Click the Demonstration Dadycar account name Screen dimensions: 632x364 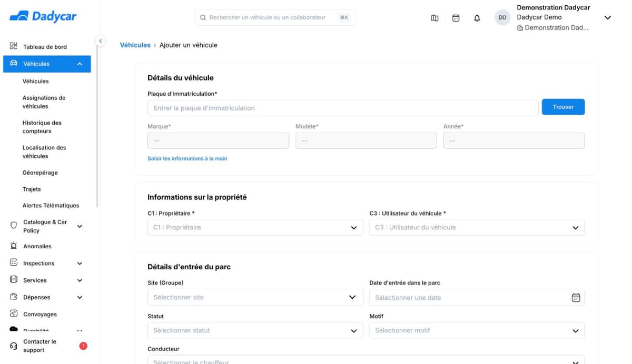pyautogui.click(x=553, y=7)
